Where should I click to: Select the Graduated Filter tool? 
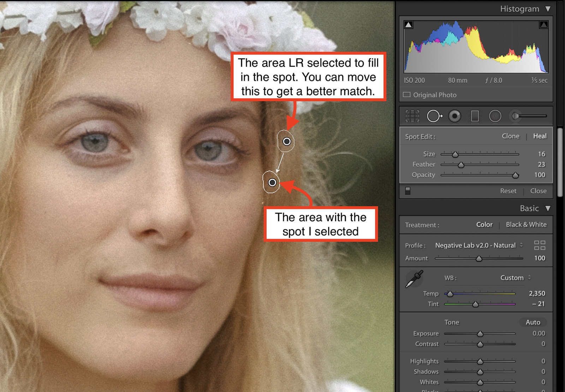[475, 116]
